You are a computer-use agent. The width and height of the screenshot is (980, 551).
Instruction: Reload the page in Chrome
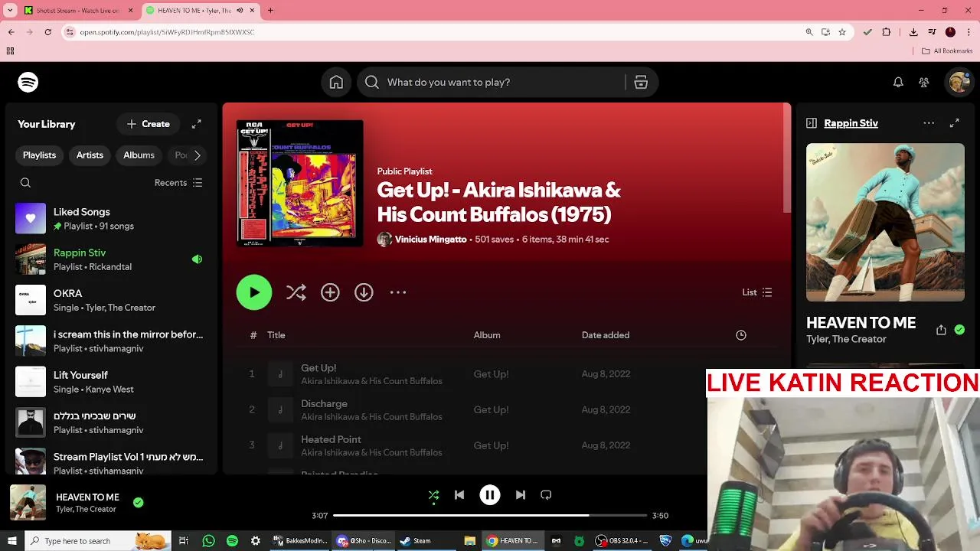48,32
